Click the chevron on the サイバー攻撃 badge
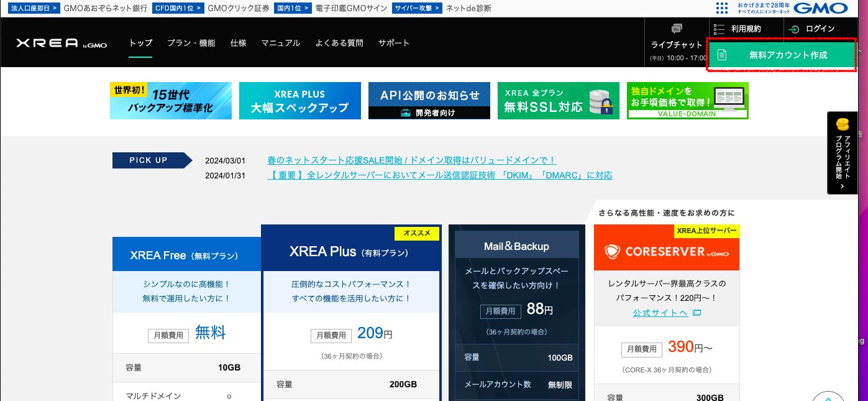 [437, 8]
